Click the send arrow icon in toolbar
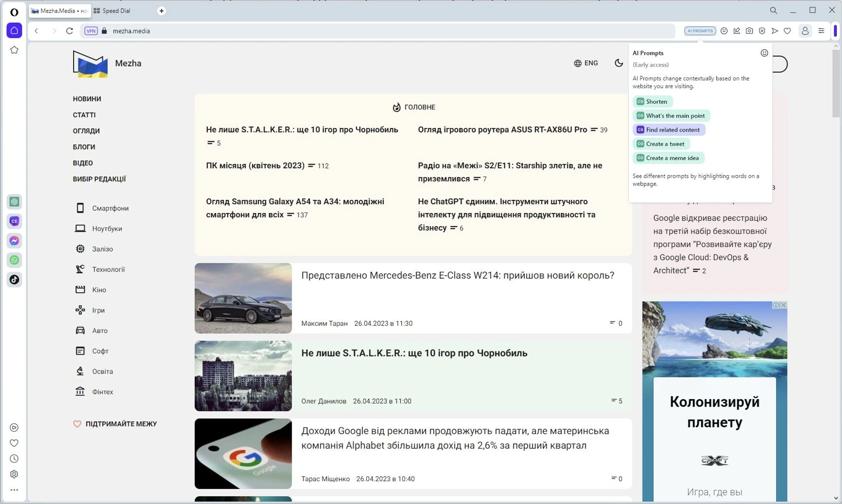Viewport: 842px width, 504px height. point(775,31)
